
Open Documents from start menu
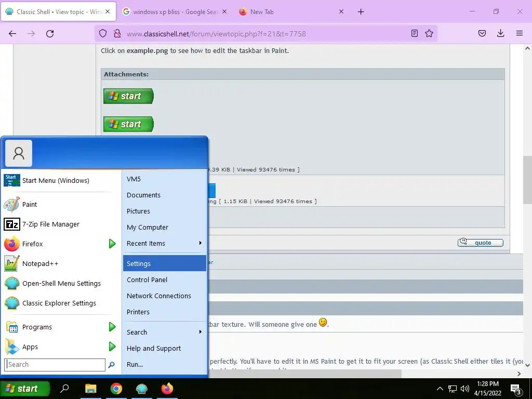click(165, 195)
